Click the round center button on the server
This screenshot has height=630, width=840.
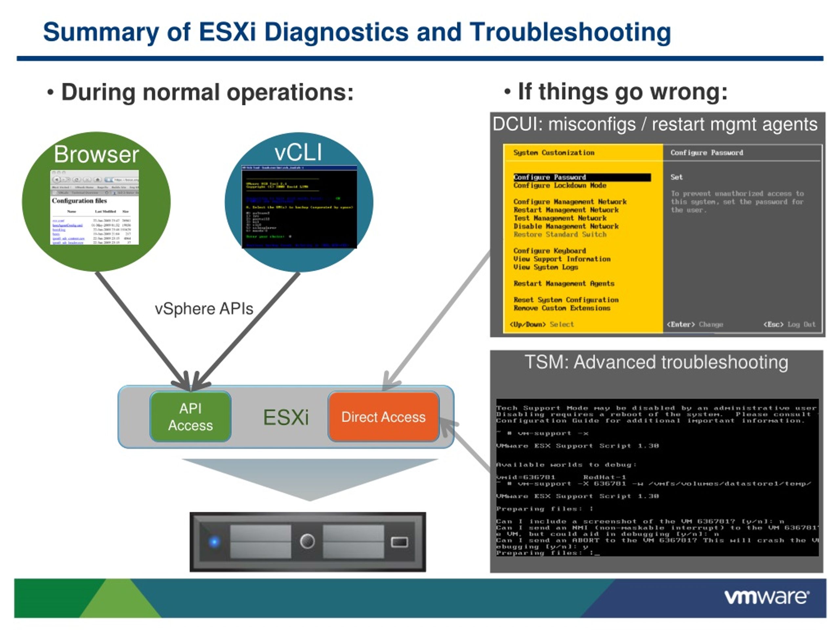point(307,541)
